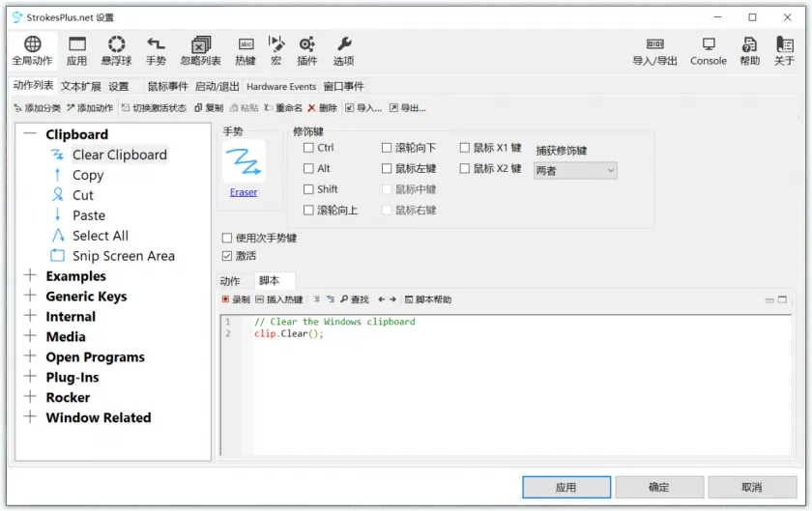Maximize the script editor pane
812x511 pixels.
pos(782,299)
